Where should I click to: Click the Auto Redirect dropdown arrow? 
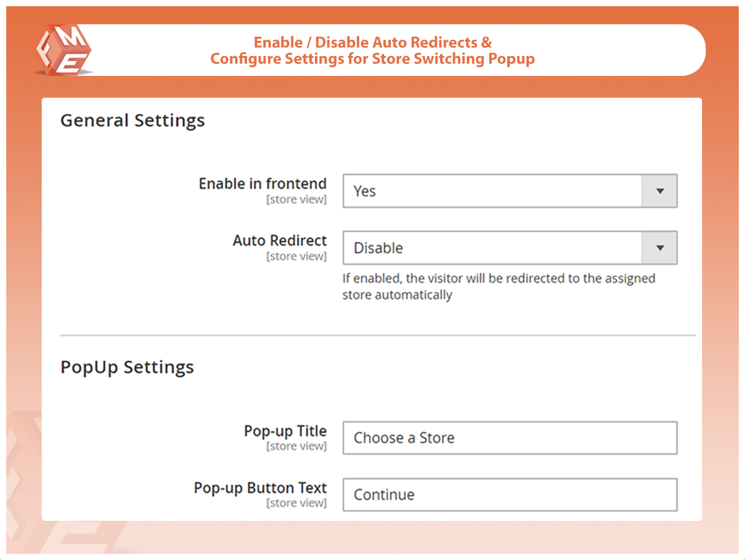tap(659, 248)
